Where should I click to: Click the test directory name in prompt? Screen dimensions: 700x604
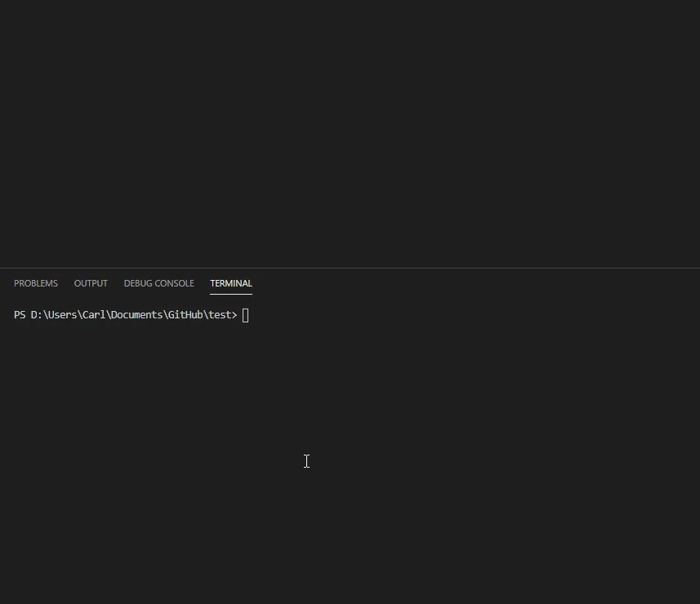(221, 314)
